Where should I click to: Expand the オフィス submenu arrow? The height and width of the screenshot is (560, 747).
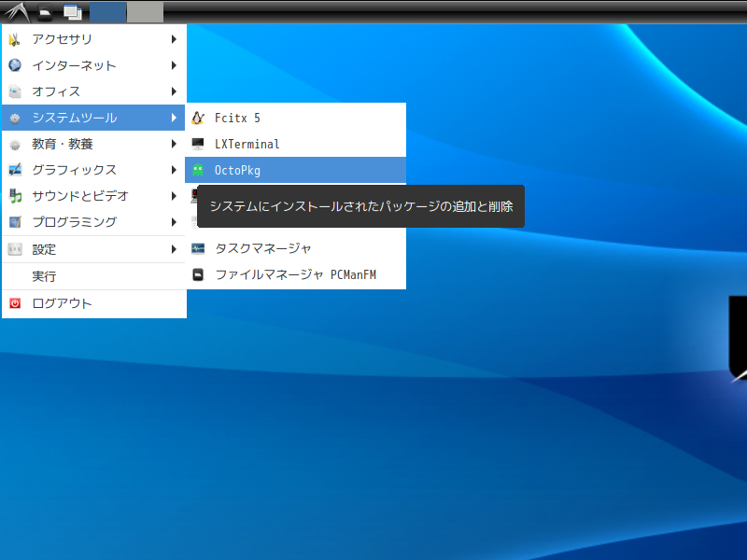174,91
